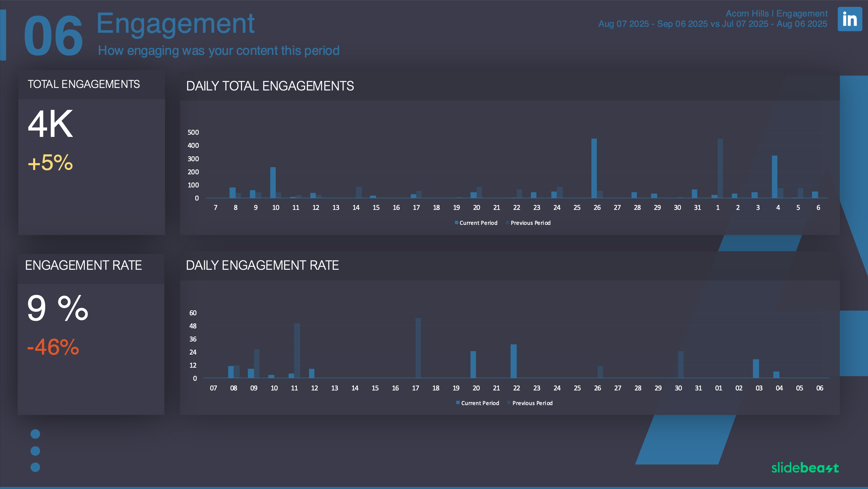
Task: Click the LinkedIn logo icon
Action: click(850, 19)
